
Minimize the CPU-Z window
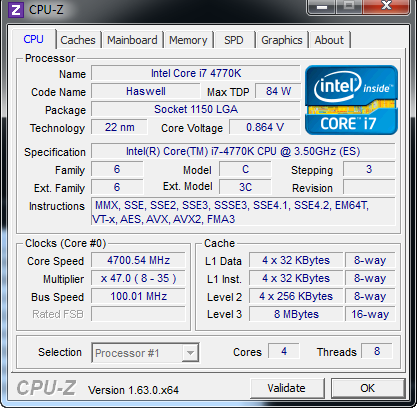pos(322,7)
